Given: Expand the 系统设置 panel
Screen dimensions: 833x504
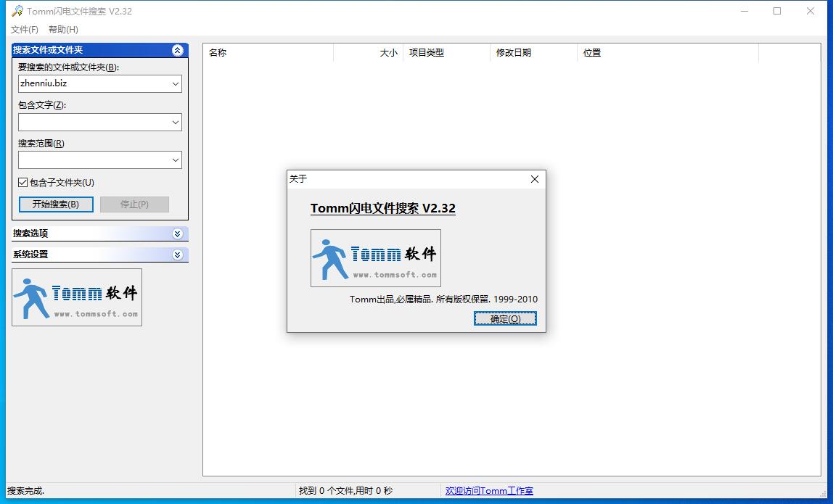Looking at the screenshot, I should [x=178, y=255].
